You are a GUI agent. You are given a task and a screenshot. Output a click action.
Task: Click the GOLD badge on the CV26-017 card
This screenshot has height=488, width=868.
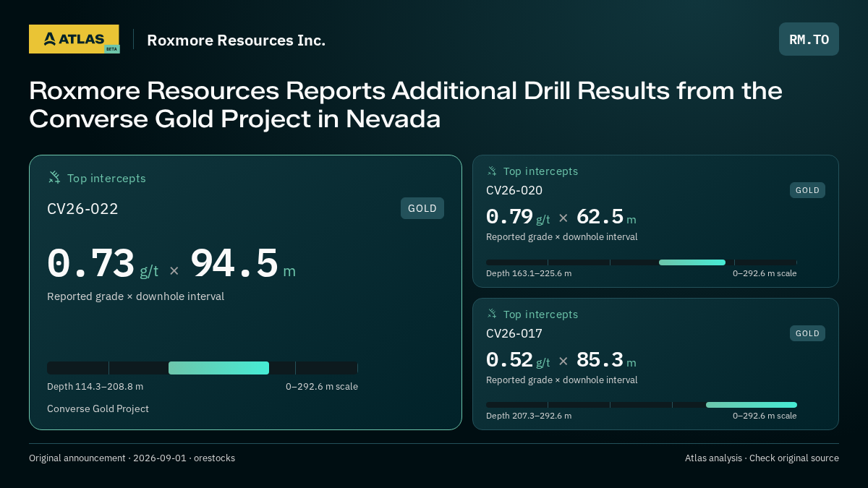(x=807, y=333)
